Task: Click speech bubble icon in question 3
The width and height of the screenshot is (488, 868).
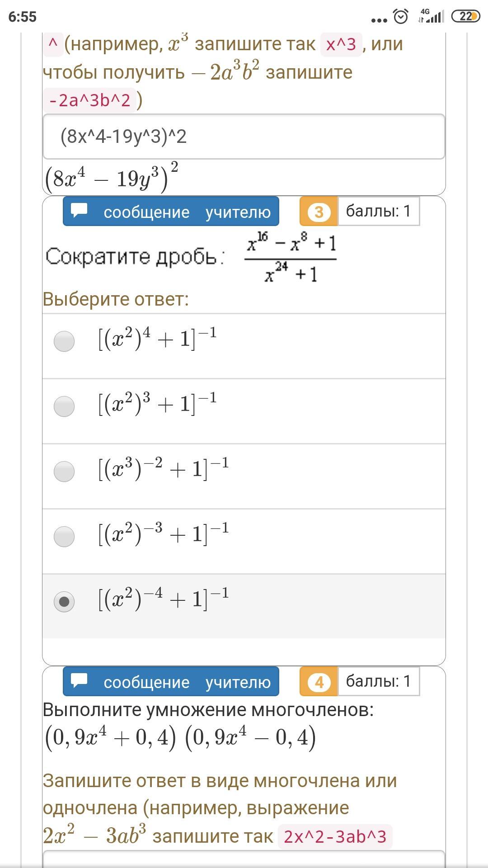Action: pos(80,211)
